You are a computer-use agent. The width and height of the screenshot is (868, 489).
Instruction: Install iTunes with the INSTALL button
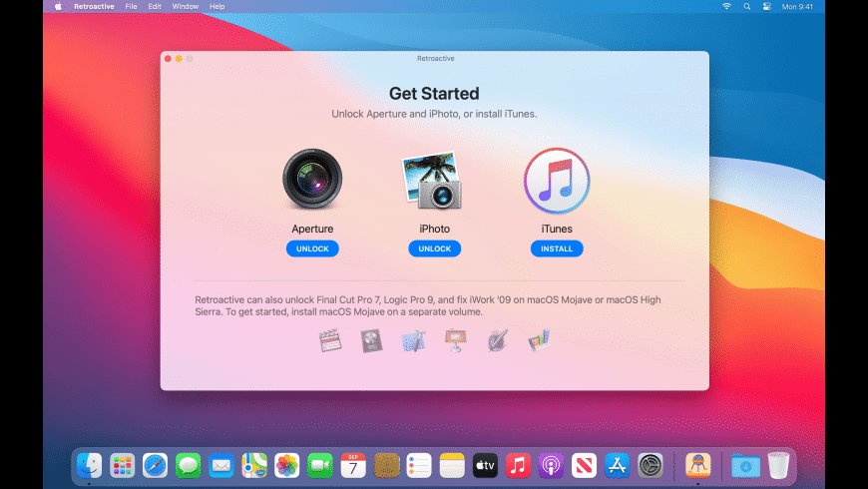tap(557, 248)
